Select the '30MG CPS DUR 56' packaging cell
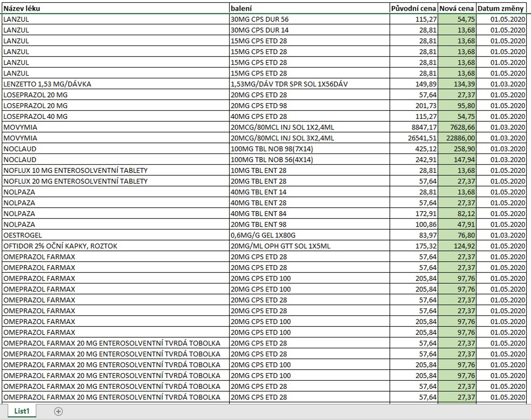 point(309,19)
